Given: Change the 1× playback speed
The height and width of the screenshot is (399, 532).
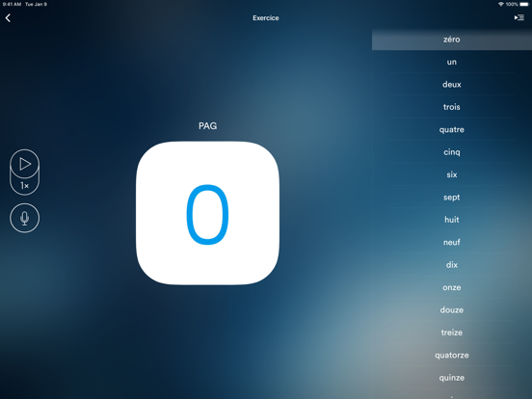Looking at the screenshot, I should pyautogui.click(x=25, y=186).
